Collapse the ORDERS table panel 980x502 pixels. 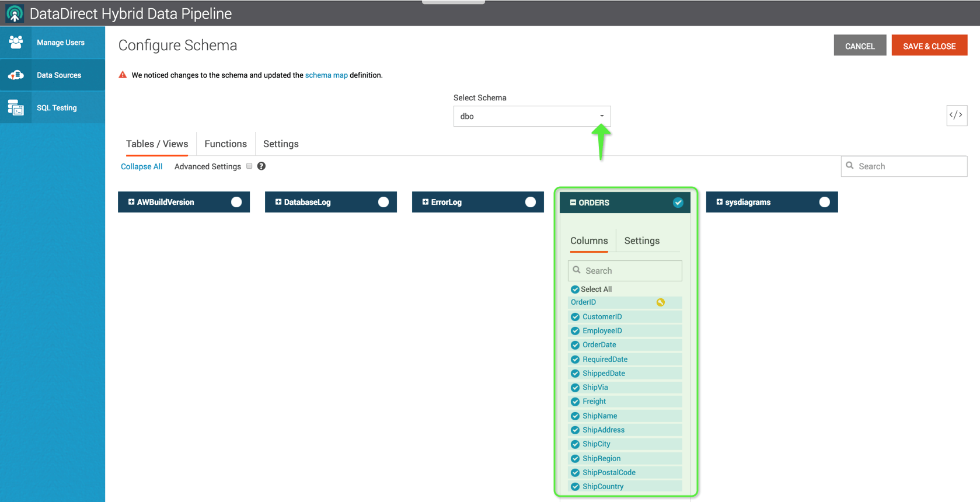pos(573,203)
